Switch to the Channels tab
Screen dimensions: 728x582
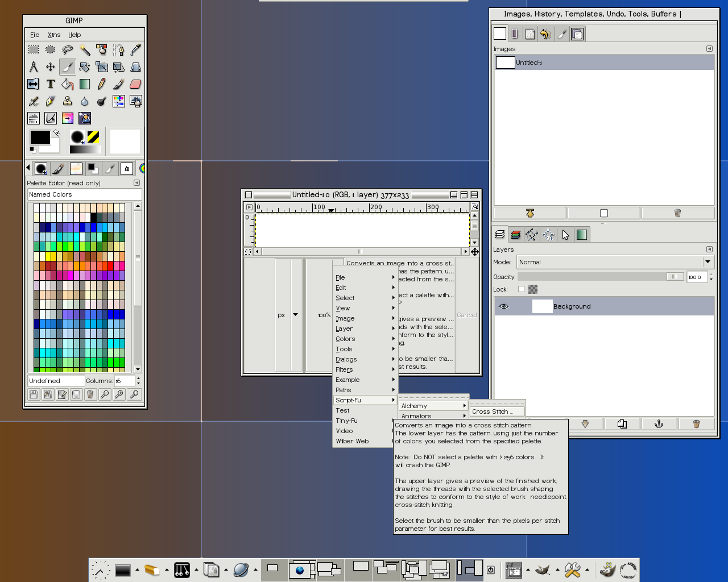click(516, 235)
